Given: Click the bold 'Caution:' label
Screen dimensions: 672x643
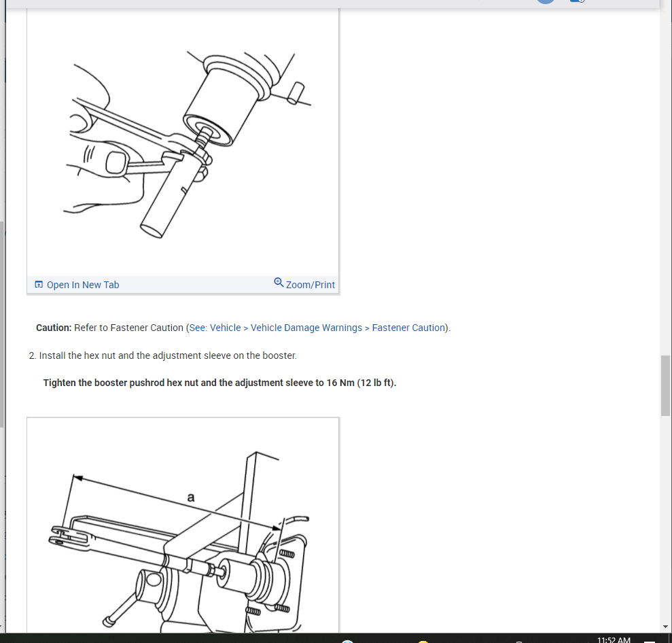Looking at the screenshot, I should click(x=54, y=328).
